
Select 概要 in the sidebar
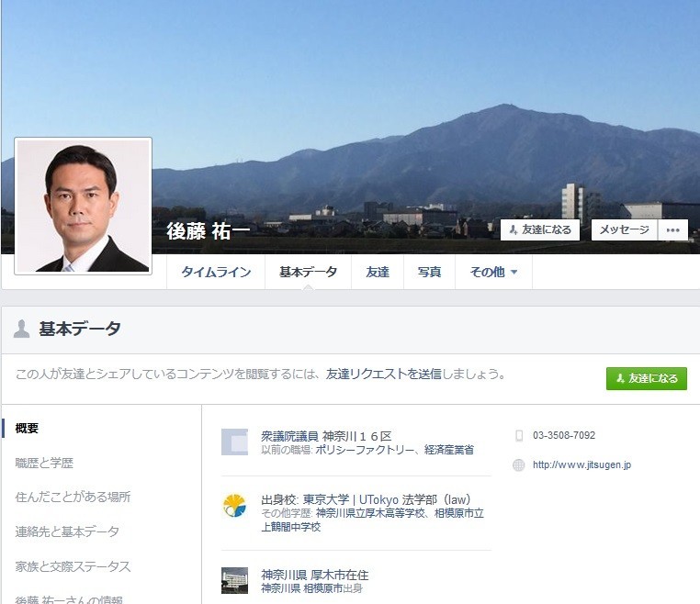pyautogui.click(x=27, y=429)
